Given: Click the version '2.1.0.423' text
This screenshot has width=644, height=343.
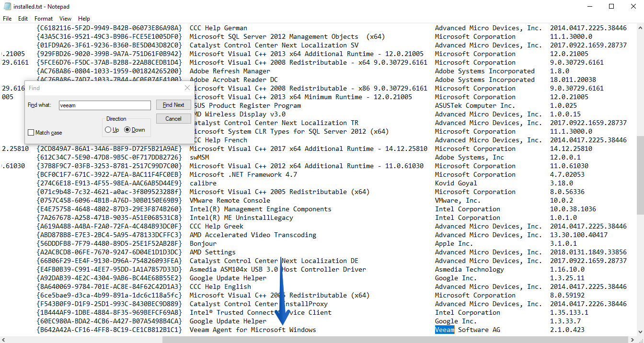Looking at the screenshot, I should click(x=567, y=330).
